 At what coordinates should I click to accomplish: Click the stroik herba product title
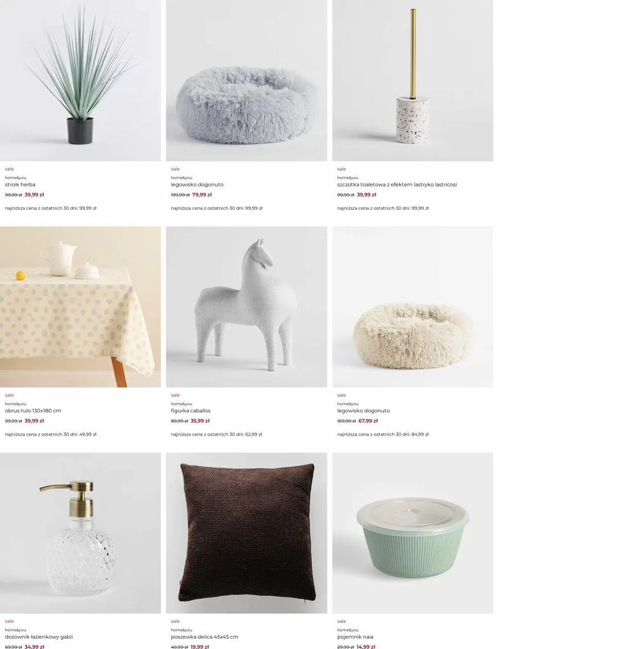20,185
